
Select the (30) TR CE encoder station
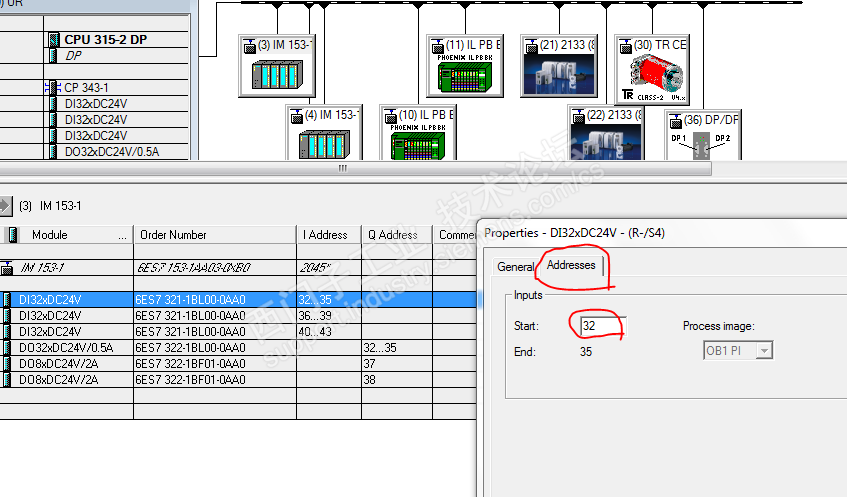click(x=653, y=70)
